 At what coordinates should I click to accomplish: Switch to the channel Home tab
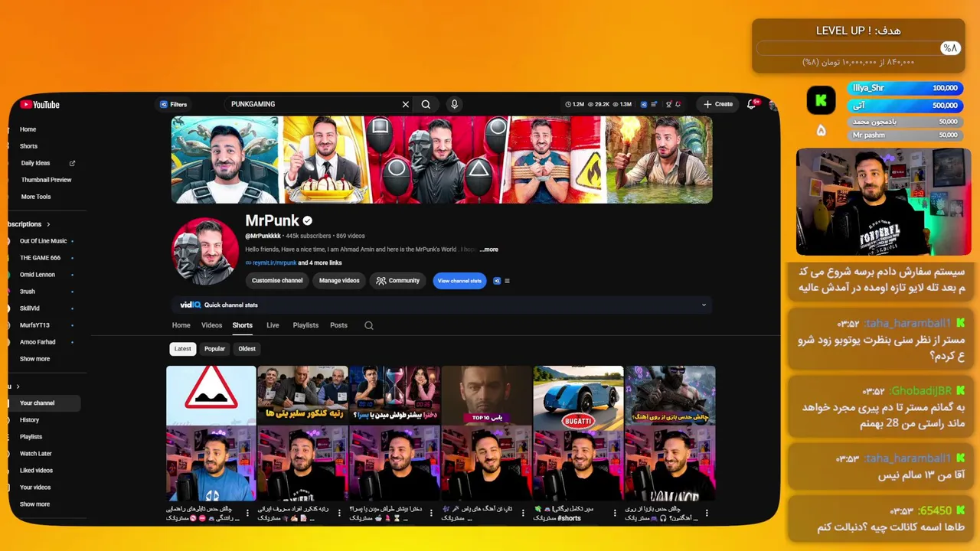(181, 325)
